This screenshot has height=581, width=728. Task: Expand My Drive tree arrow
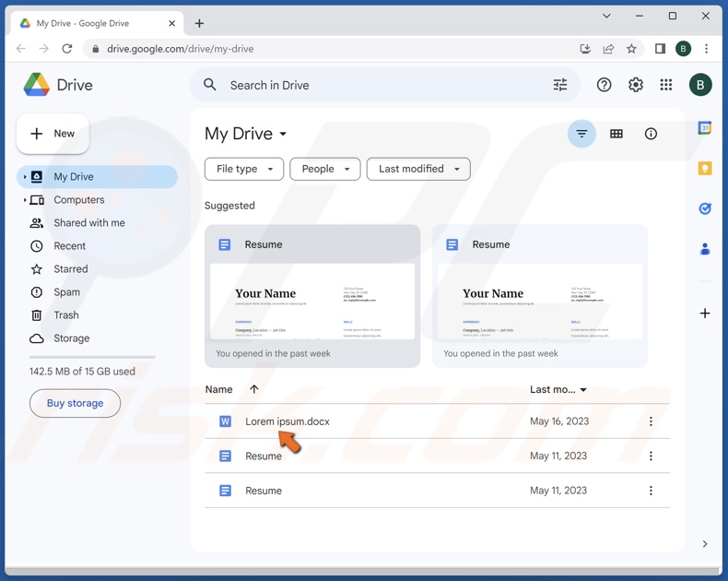coord(25,177)
